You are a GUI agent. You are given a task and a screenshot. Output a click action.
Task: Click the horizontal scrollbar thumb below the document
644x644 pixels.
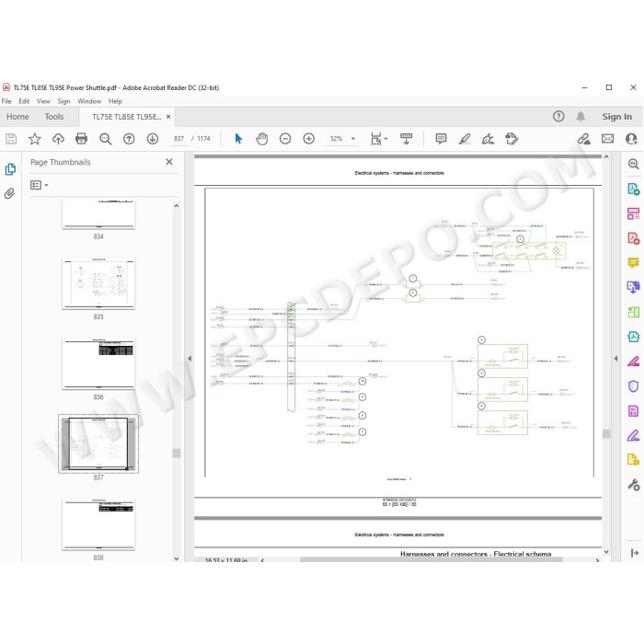pos(431,559)
